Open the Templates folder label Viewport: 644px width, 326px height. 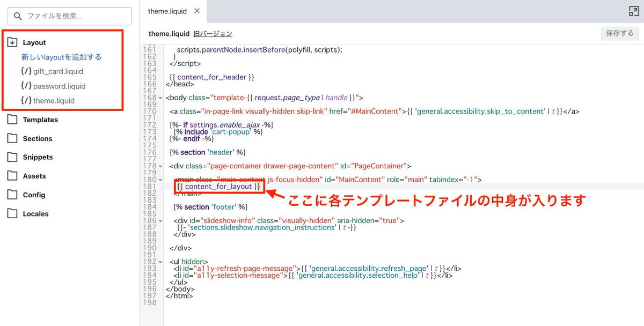click(40, 120)
